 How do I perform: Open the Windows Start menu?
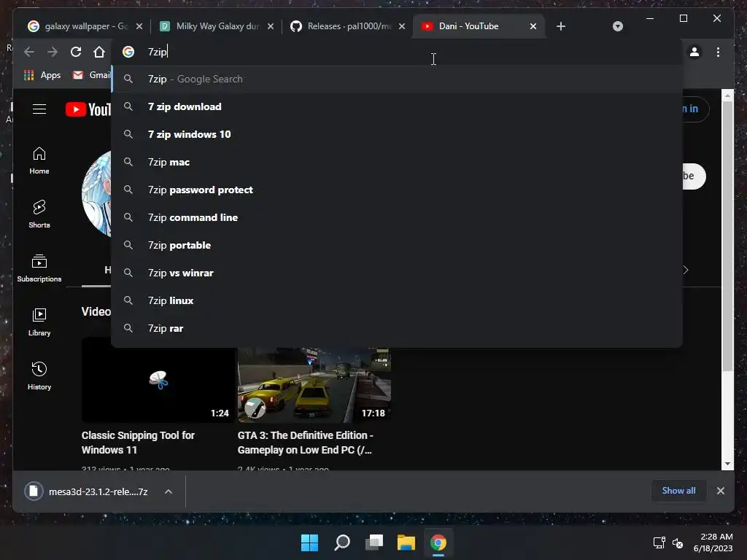pyautogui.click(x=309, y=542)
